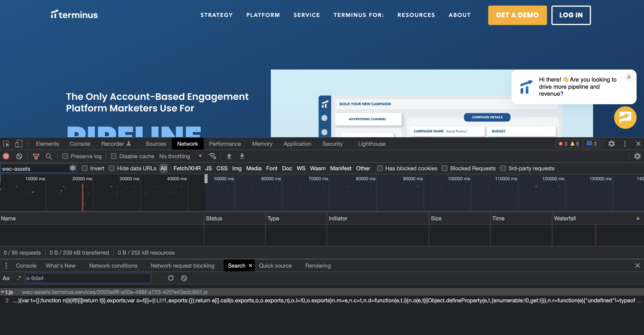Toggle the network filter funnel icon
Viewport: 644px width, 335px height.
click(x=36, y=156)
